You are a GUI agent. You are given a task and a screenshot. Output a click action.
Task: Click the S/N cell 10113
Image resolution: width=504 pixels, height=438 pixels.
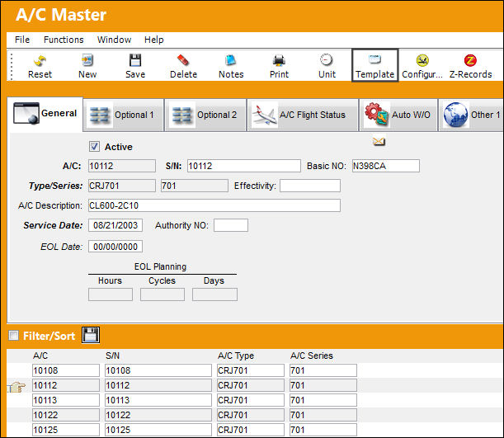coord(158,400)
